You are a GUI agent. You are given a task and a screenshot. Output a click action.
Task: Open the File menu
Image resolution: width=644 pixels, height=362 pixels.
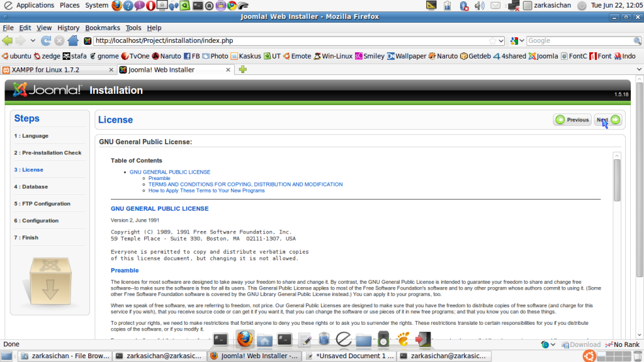(x=8, y=28)
